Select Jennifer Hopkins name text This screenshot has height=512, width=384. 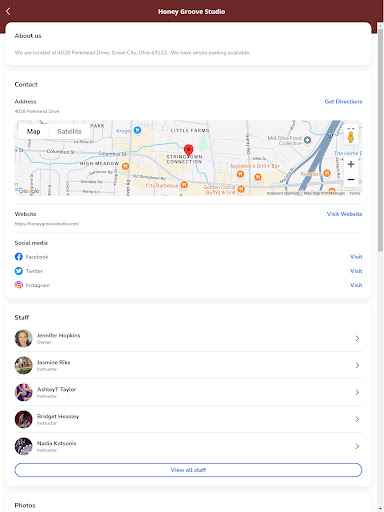[x=58, y=335]
